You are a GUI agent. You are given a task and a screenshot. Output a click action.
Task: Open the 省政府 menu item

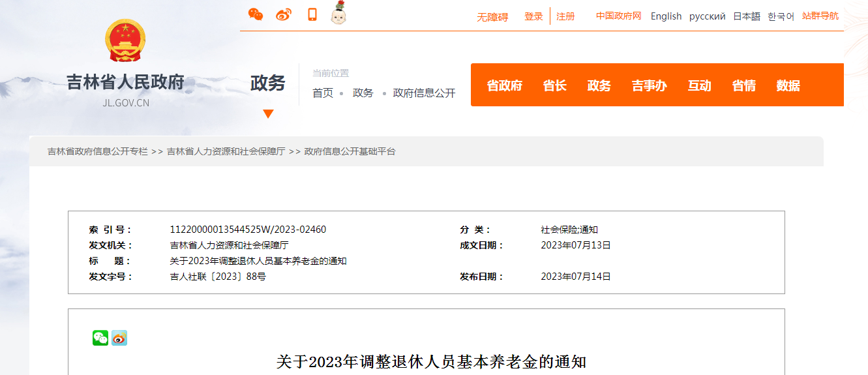tap(505, 85)
